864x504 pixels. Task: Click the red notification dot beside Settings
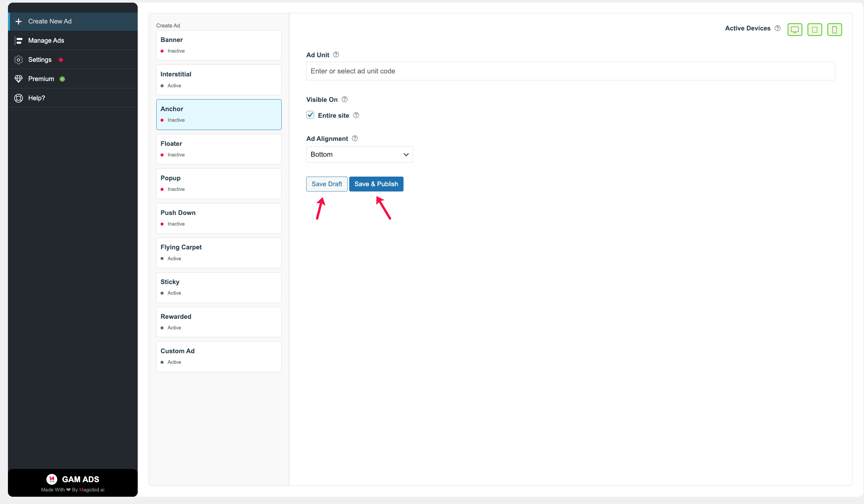pyautogui.click(x=61, y=60)
